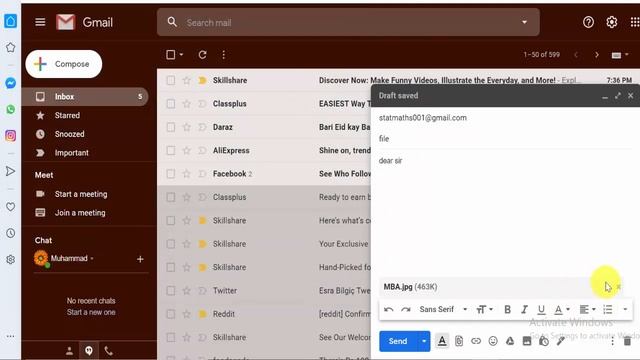Viewport: 640px width, 360px height.
Task: Toggle importance marker on Daraz email
Action: (202, 127)
